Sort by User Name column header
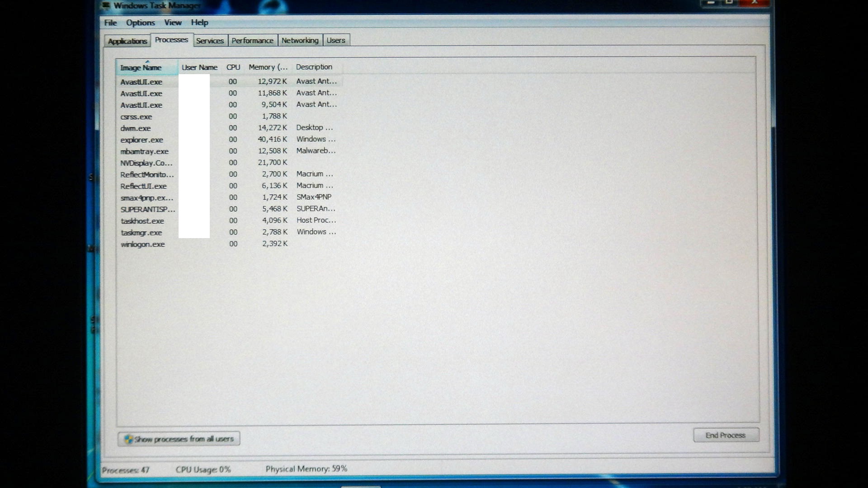Screen dimensions: 868x488 pyautogui.click(x=199, y=67)
